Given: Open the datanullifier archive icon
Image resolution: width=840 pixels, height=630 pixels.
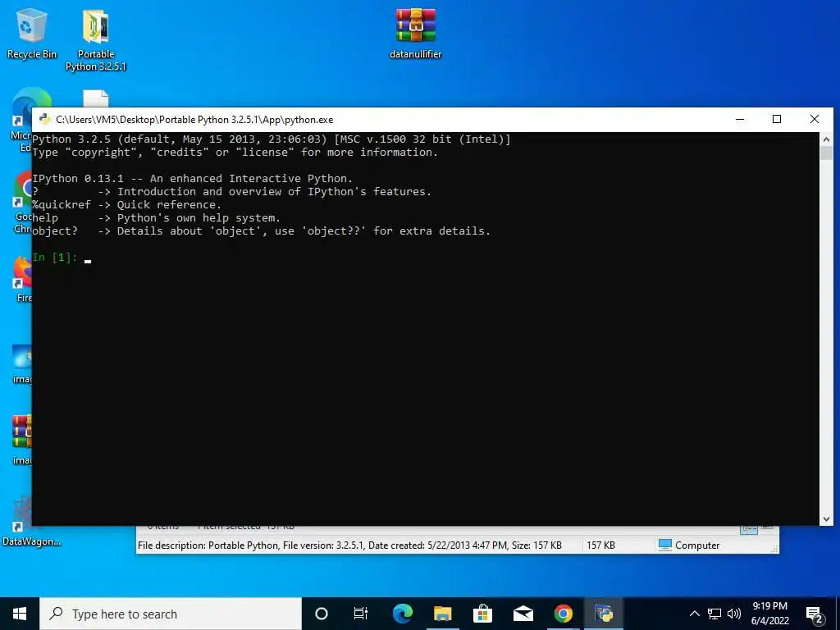Looking at the screenshot, I should [416, 33].
